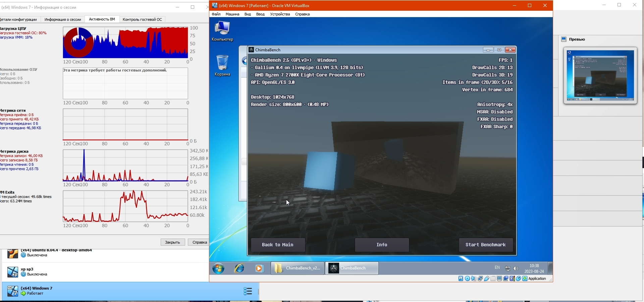
Task: Click 'Application' host key label
Action: click(537, 279)
